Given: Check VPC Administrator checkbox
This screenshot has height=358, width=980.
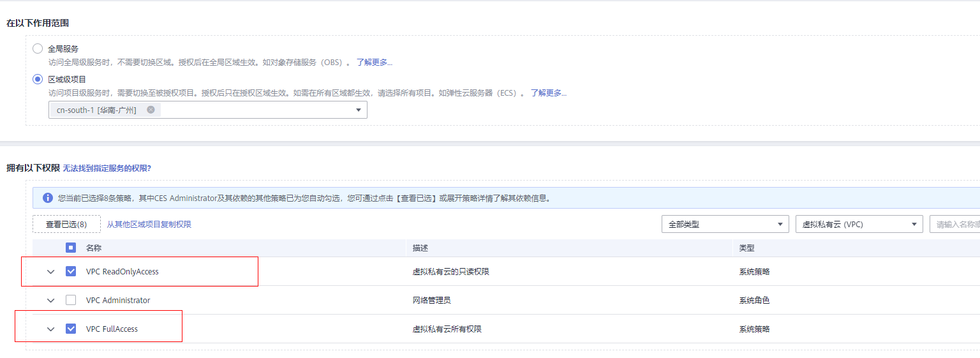Looking at the screenshot, I should point(71,300).
